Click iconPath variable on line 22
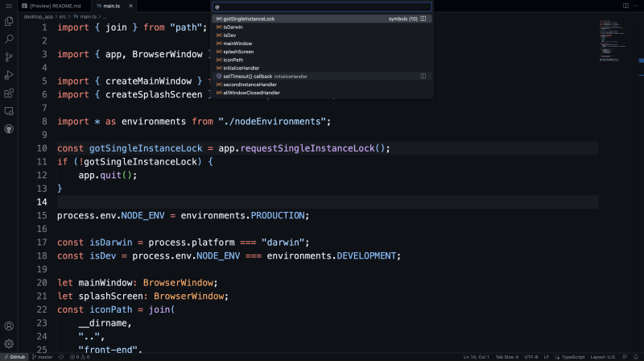644x361 pixels. [111, 309]
